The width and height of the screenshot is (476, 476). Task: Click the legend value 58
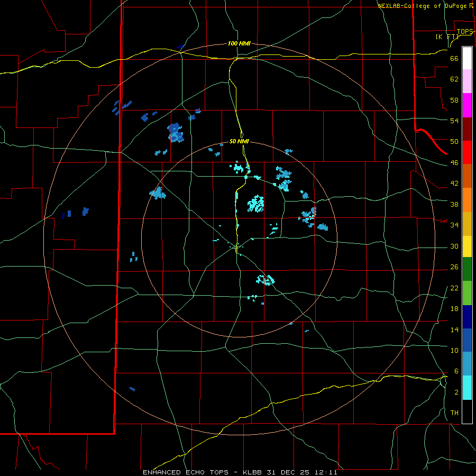point(454,100)
